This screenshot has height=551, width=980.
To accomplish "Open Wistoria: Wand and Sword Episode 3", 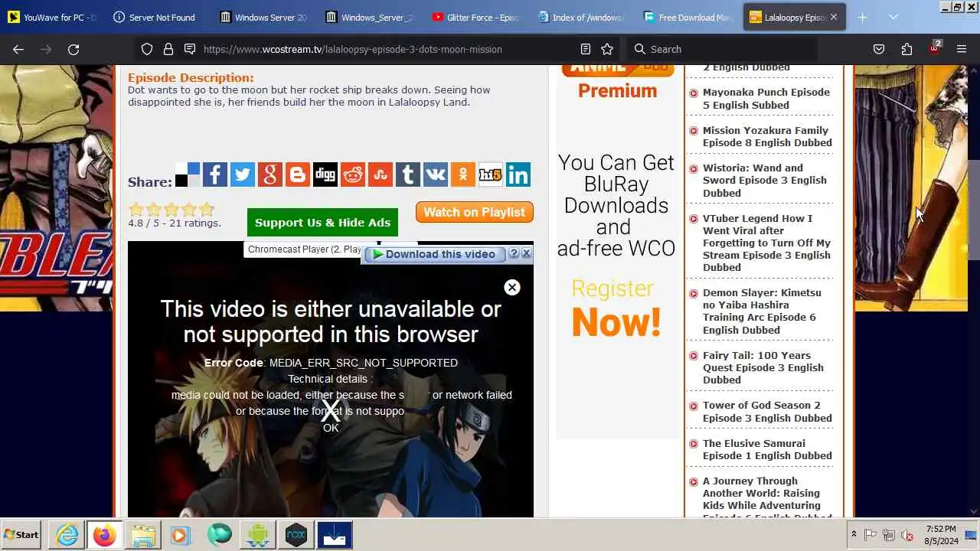I will [764, 181].
